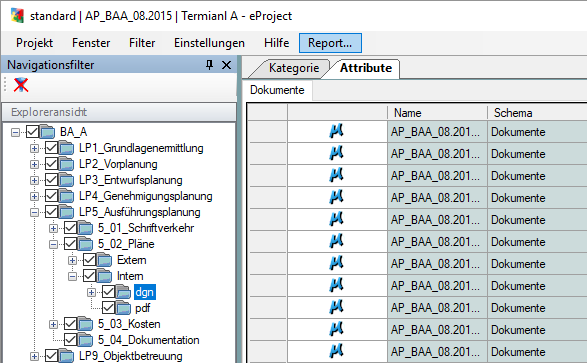This screenshot has width=587, height=363.
Task: Expand the dgn folder node
Action: point(92,292)
